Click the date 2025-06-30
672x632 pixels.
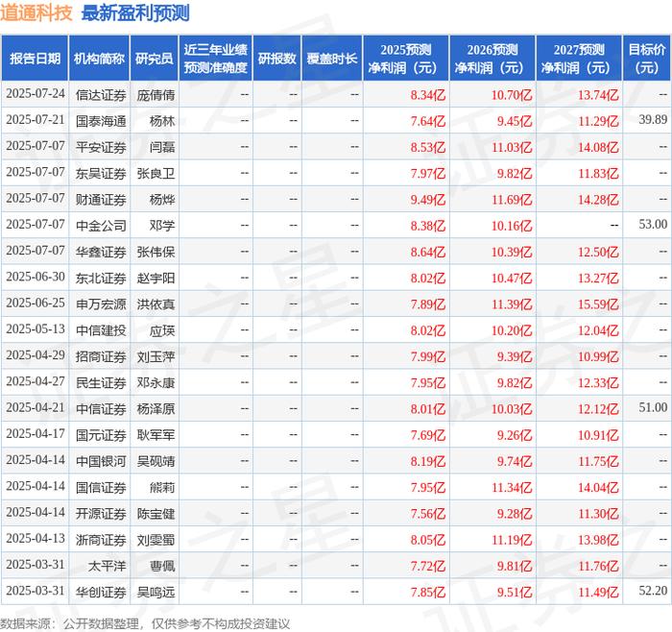[36, 277]
